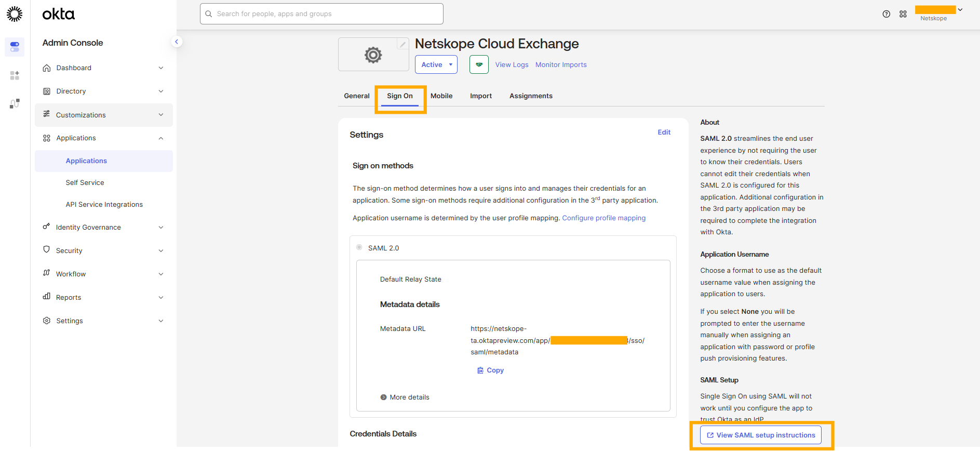The width and height of the screenshot is (980, 451).
Task: Click the Credentials Details heading
Action: click(x=383, y=434)
